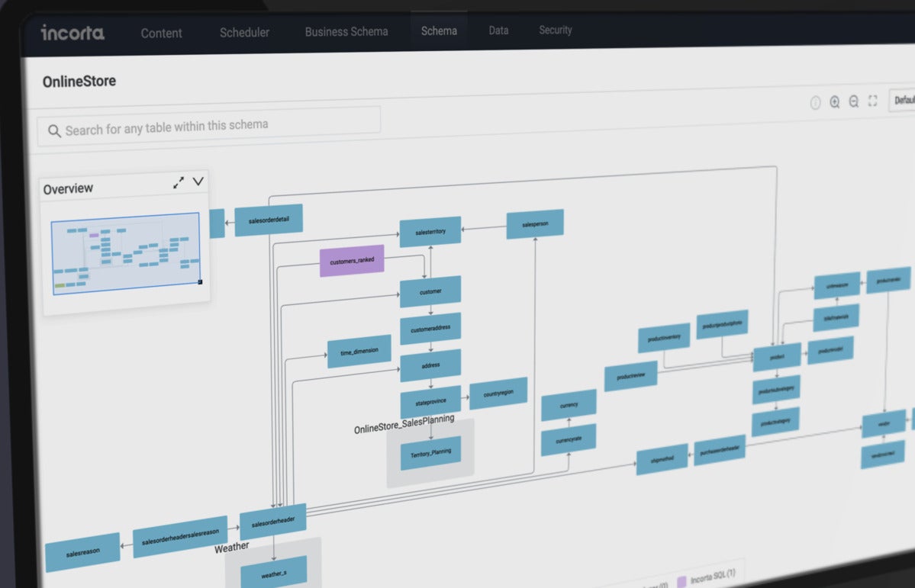Click the weather_s table node
Viewport: 915px width, 588px height.
click(x=274, y=574)
